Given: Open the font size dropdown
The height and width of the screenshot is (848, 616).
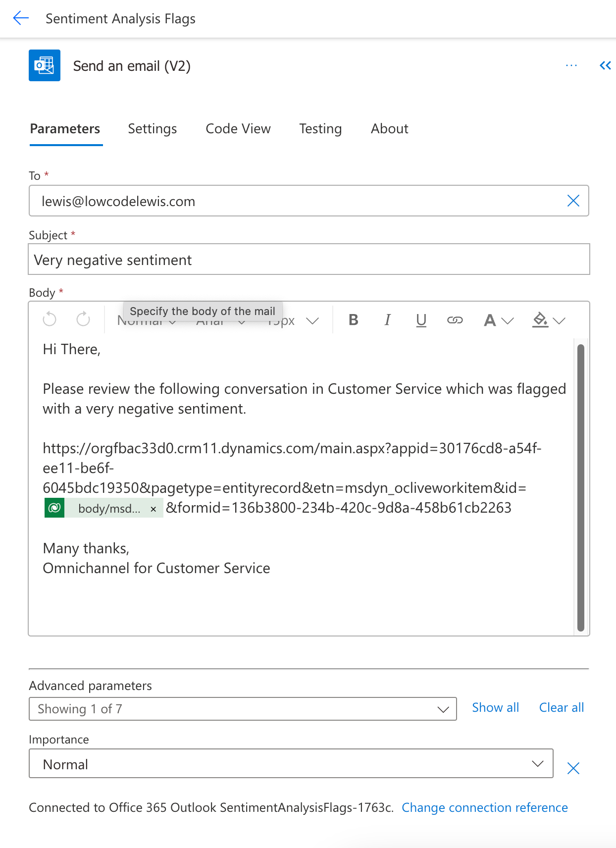Looking at the screenshot, I should pos(293,321).
